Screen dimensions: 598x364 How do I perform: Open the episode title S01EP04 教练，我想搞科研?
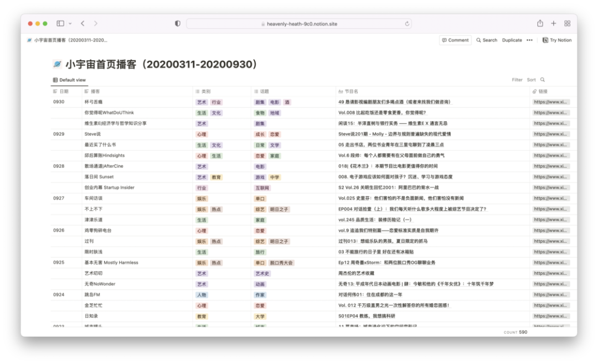pos(367,316)
